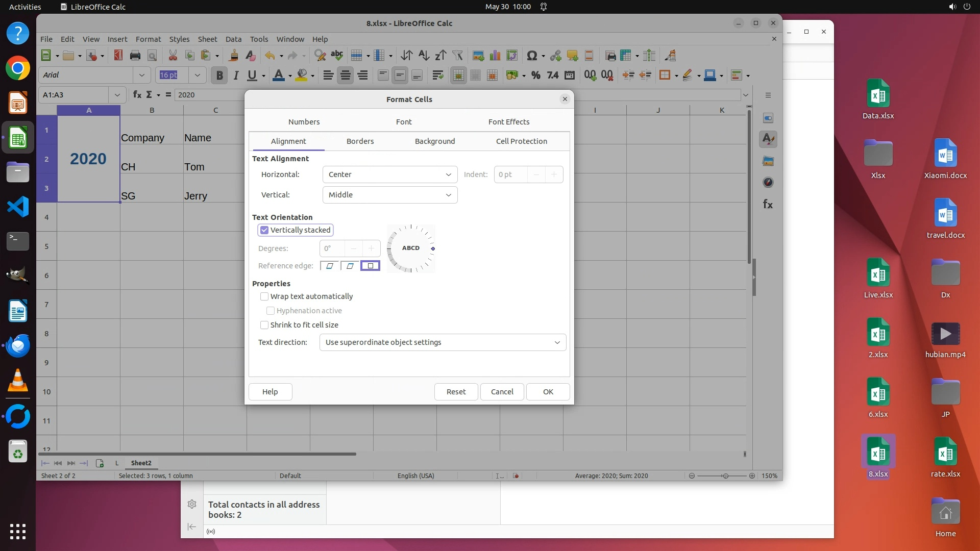
Task: Click the Format as Percent icon
Action: click(x=535, y=76)
